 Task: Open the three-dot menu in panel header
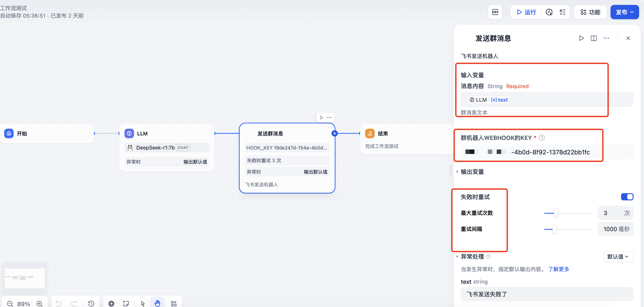[606, 38]
